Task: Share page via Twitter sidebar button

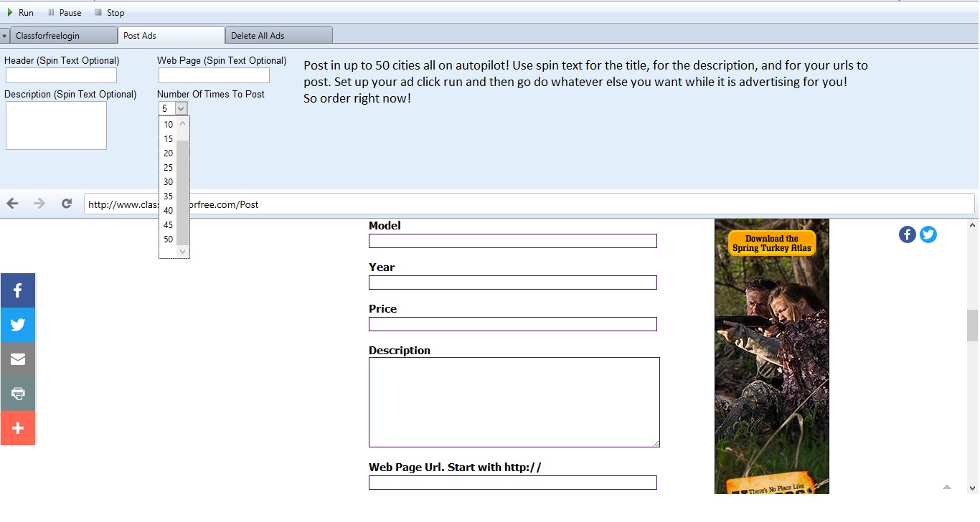Action: (x=18, y=325)
